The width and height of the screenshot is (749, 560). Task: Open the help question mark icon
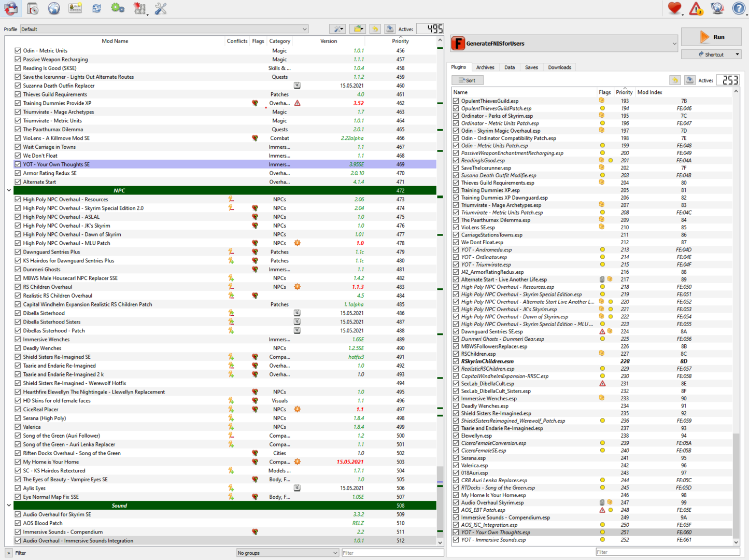point(739,8)
